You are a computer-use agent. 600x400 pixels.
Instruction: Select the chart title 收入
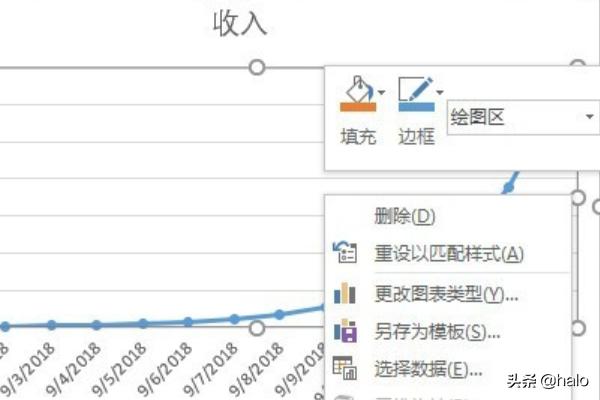click(x=240, y=24)
